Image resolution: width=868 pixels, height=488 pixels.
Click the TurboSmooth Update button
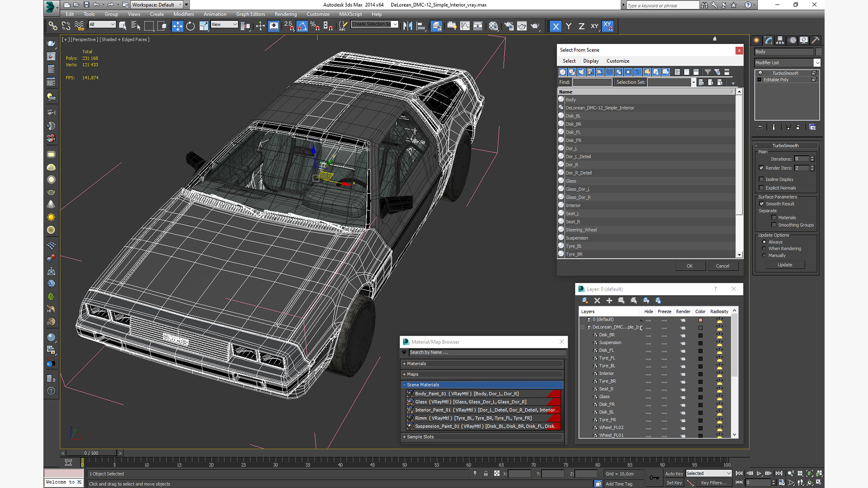pos(785,265)
